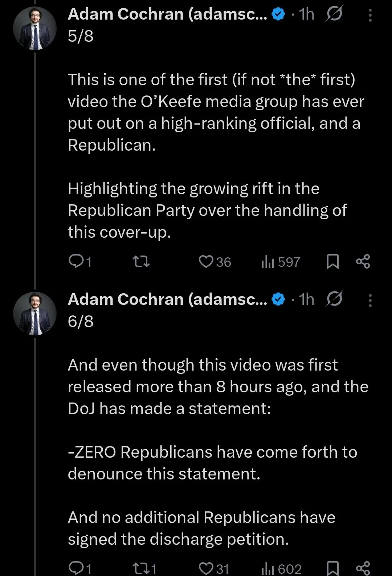Tap the Grok icon on 5/8 tweet
This screenshot has width=392, height=576.
334,15
